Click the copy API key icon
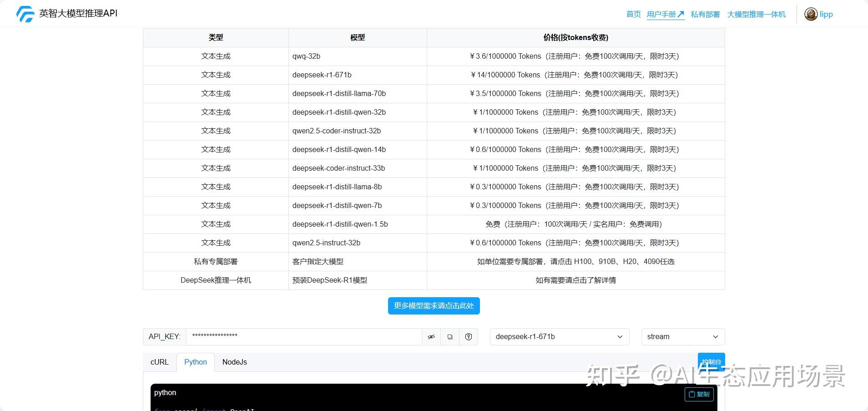 tap(449, 337)
